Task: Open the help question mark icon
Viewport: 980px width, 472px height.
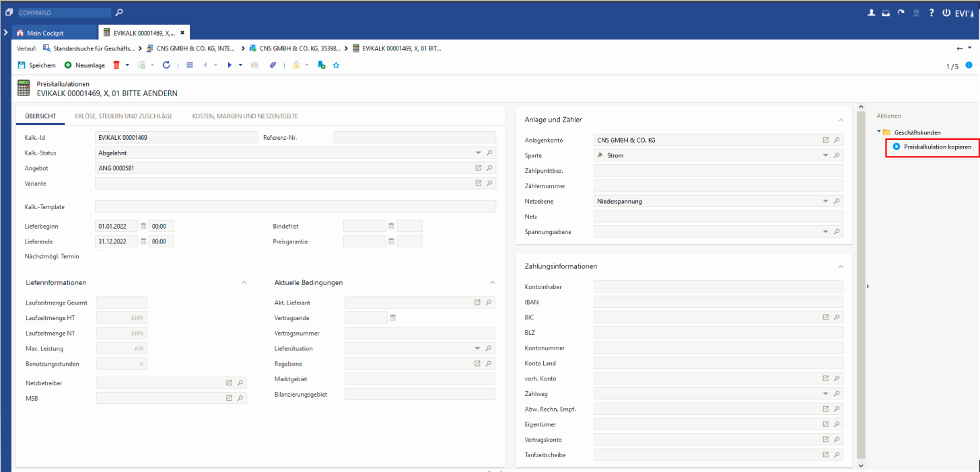Action: [932, 13]
